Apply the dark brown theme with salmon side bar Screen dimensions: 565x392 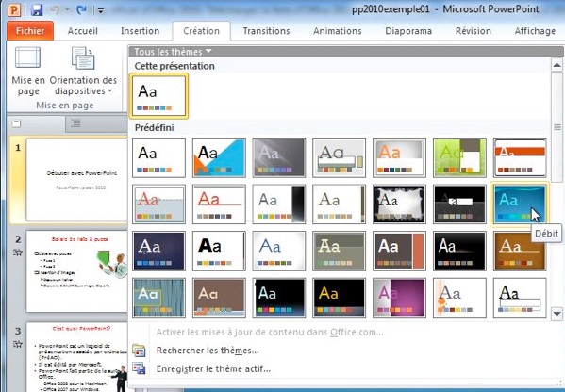(399, 251)
